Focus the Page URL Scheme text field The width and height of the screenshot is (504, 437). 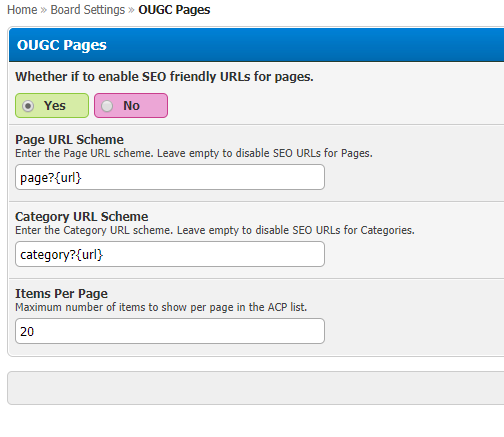170,177
